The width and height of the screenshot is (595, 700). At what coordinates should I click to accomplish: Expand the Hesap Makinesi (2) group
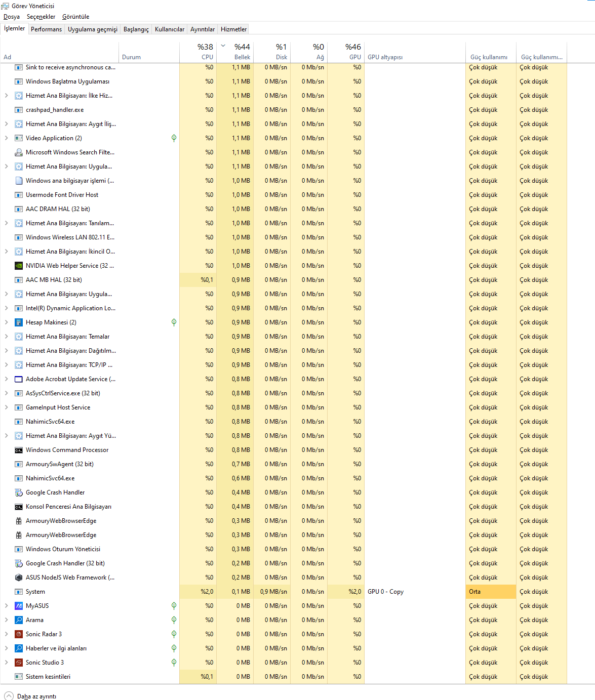[x=6, y=322]
